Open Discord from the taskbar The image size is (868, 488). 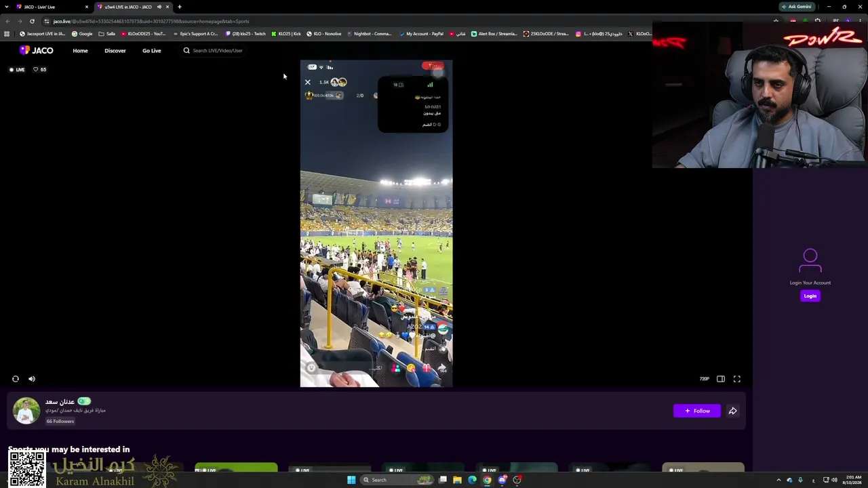502,480
